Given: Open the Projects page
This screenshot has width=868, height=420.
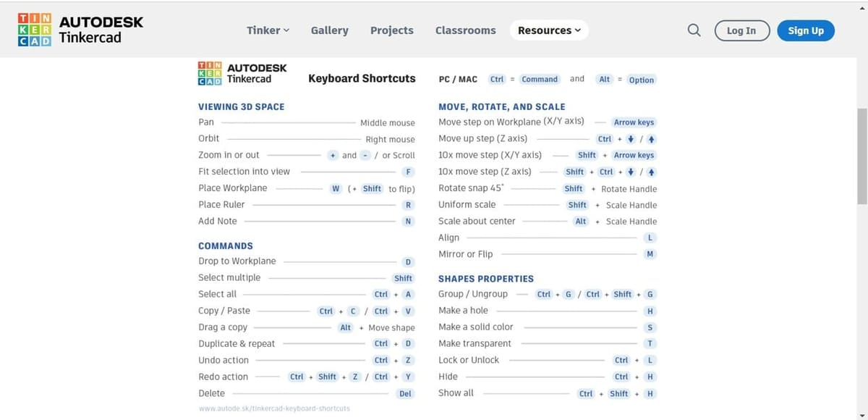Looking at the screenshot, I should (x=392, y=30).
